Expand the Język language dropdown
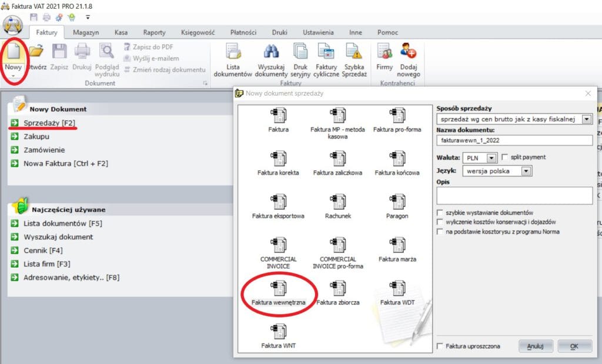Viewport: 602px width, 364px height. 526,171
